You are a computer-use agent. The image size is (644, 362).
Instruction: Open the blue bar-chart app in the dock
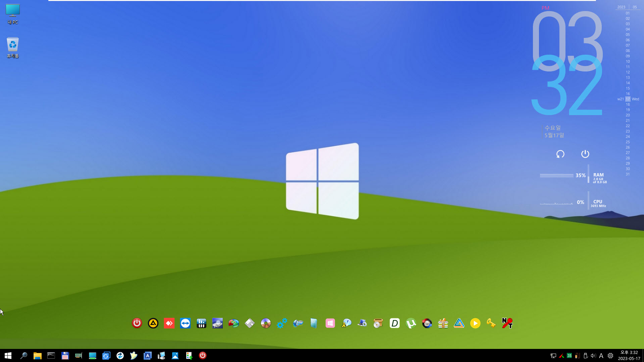pyautogui.click(x=201, y=323)
